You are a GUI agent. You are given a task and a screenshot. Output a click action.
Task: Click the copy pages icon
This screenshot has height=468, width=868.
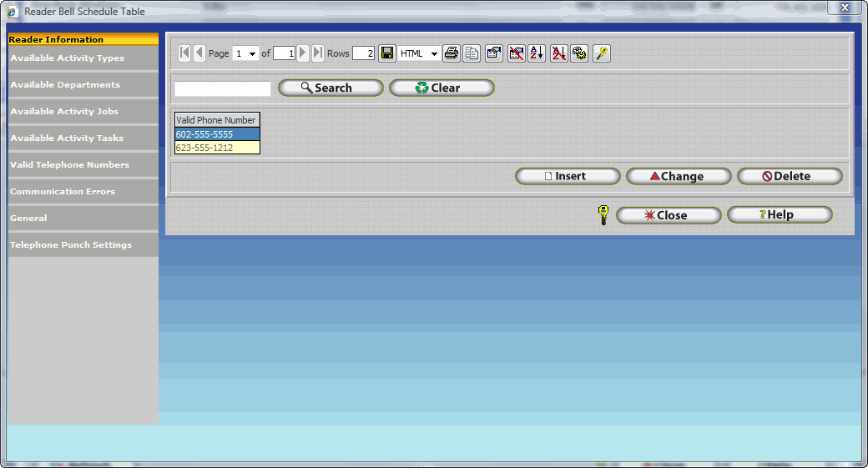tap(472, 53)
